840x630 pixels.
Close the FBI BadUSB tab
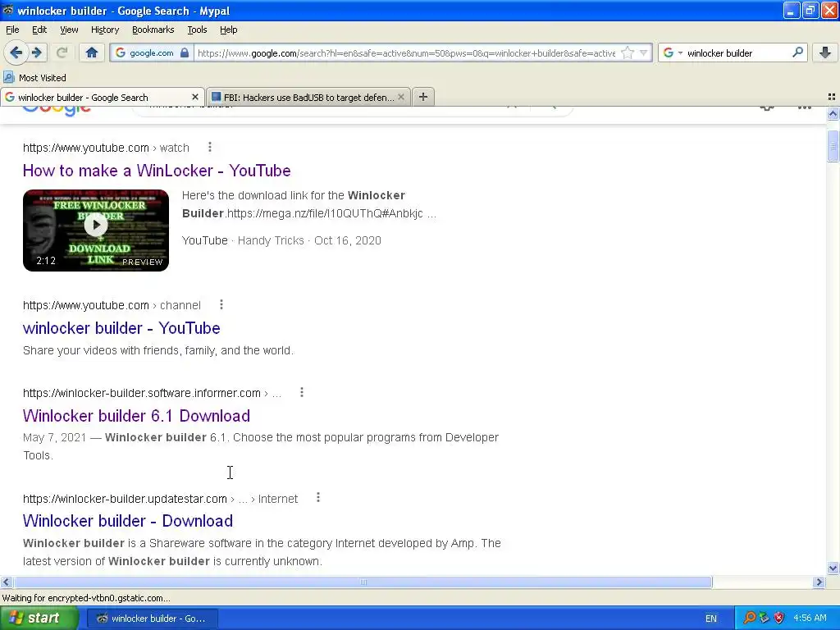pos(400,97)
